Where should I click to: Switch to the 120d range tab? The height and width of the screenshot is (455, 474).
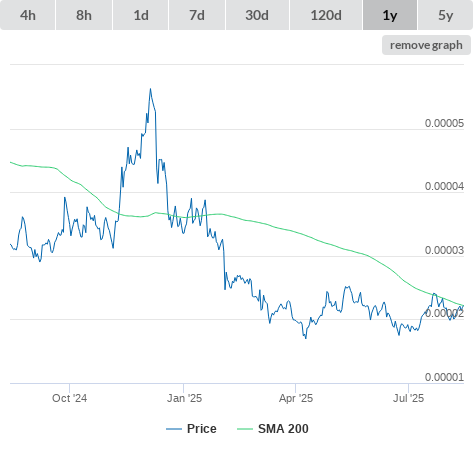(326, 15)
